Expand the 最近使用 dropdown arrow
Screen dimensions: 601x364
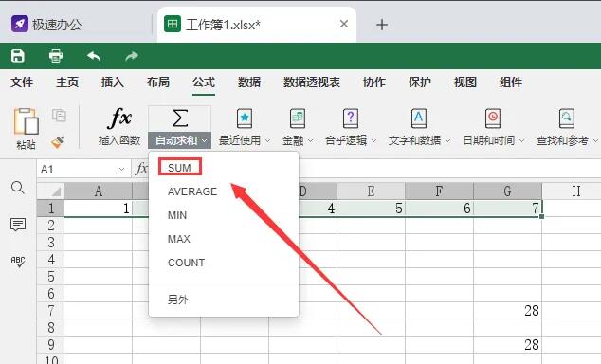(x=267, y=141)
